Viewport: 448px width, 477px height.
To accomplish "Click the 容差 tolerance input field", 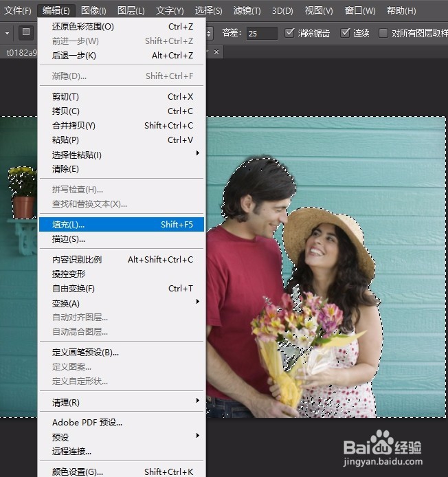I will (262, 33).
